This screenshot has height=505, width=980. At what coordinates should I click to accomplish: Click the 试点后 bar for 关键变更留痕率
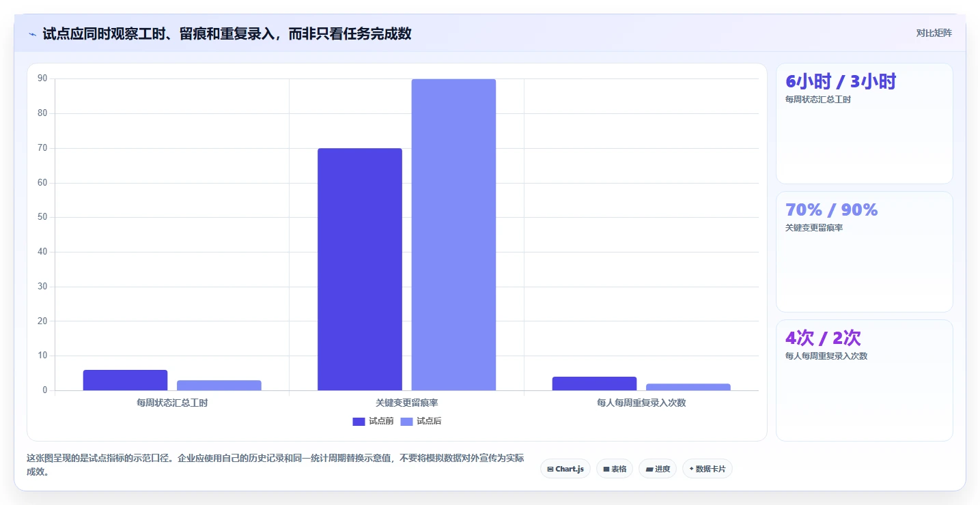pyautogui.click(x=453, y=235)
